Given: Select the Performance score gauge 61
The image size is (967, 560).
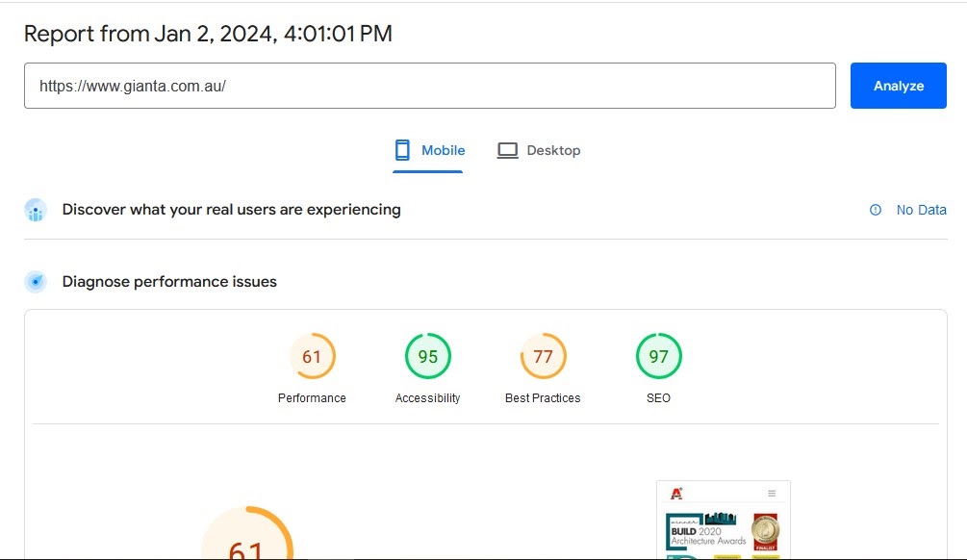Looking at the screenshot, I should coord(312,356).
